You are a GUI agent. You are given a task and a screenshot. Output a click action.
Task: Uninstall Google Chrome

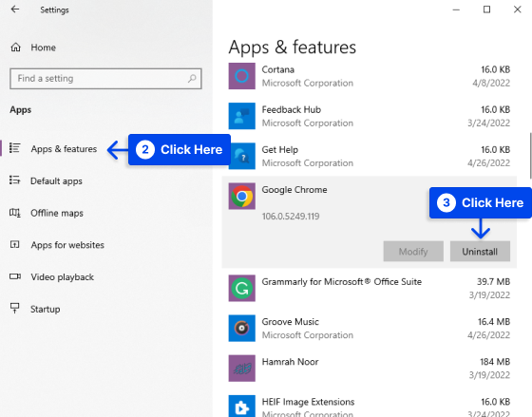[x=480, y=252]
